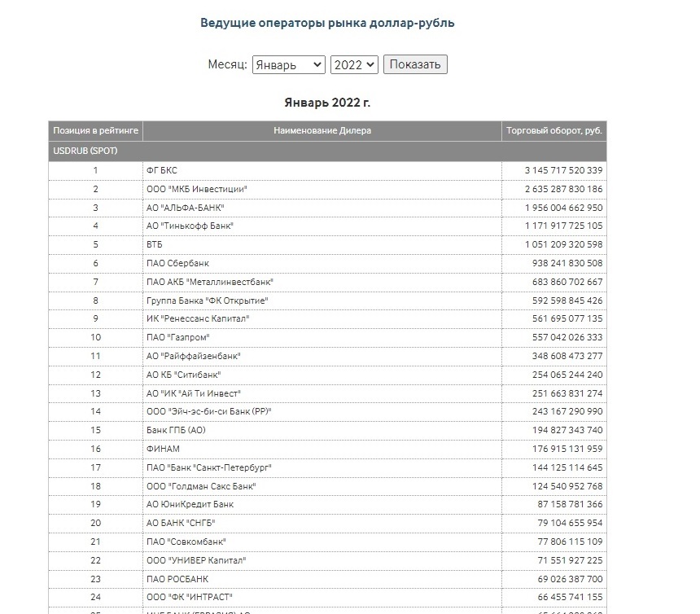This screenshot has height=614, width=700.
Task: Select dealer ВТБ in row 5
Action: click(154, 245)
